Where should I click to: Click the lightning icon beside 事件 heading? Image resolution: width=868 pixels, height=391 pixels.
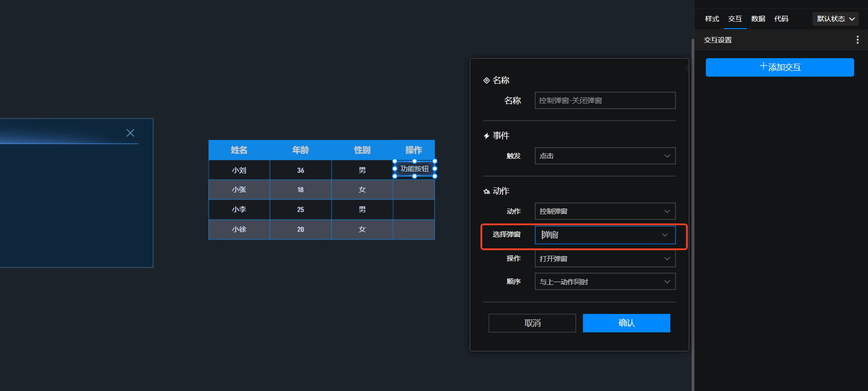point(486,136)
